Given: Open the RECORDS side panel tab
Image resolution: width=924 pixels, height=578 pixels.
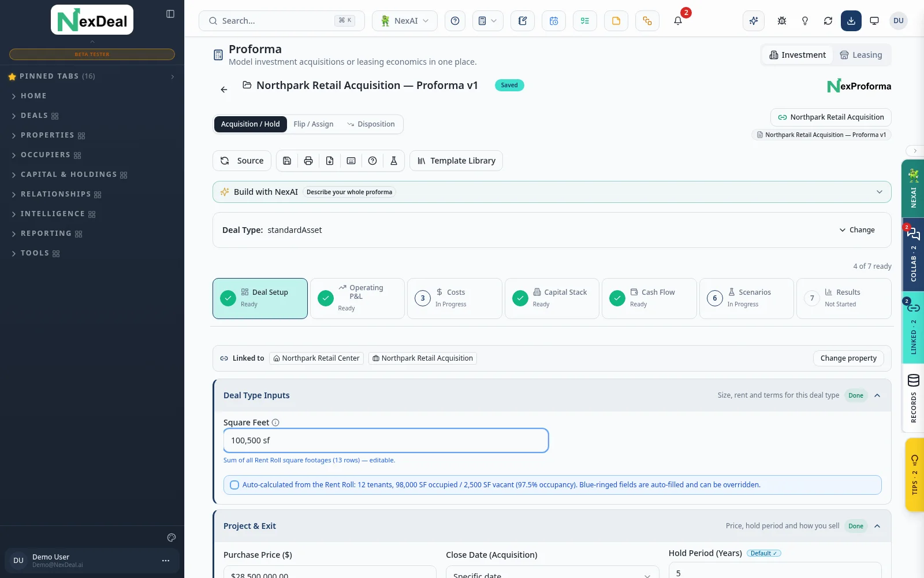Looking at the screenshot, I should (x=913, y=399).
